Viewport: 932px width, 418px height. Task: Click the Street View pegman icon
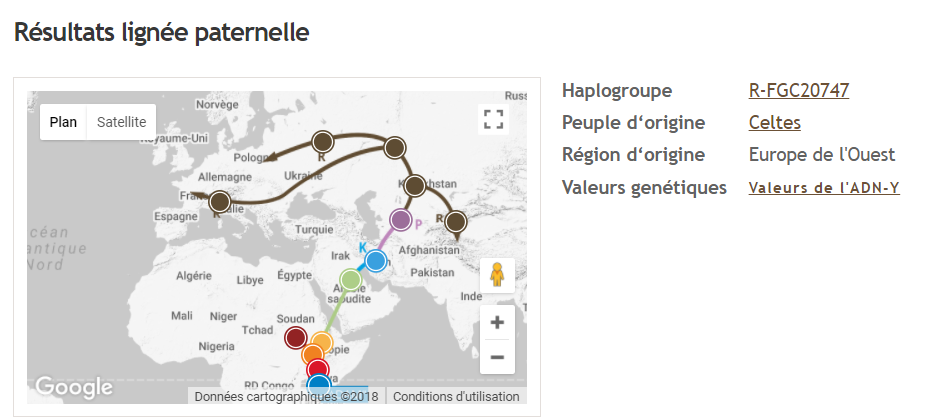pos(497,275)
